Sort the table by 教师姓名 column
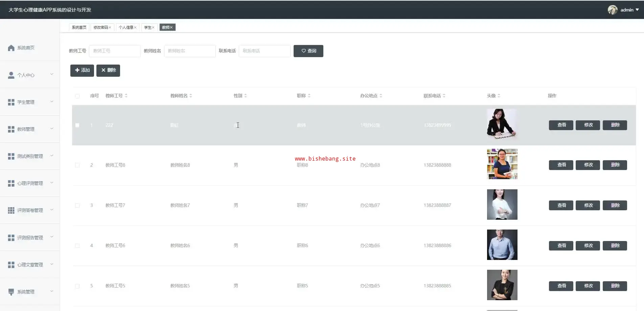This screenshot has height=311, width=644. pyautogui.click(x=191, y=96)
